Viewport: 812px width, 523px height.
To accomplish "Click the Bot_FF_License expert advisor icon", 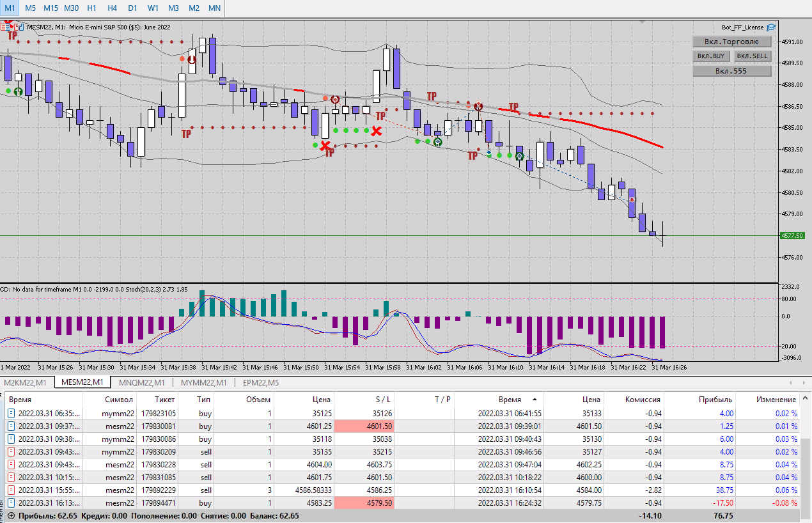I will point(771,27).
